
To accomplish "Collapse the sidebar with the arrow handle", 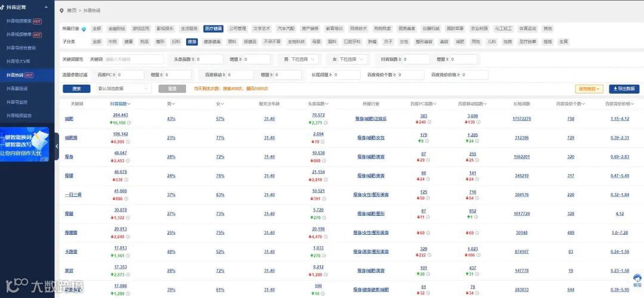I will pos(57,146).
